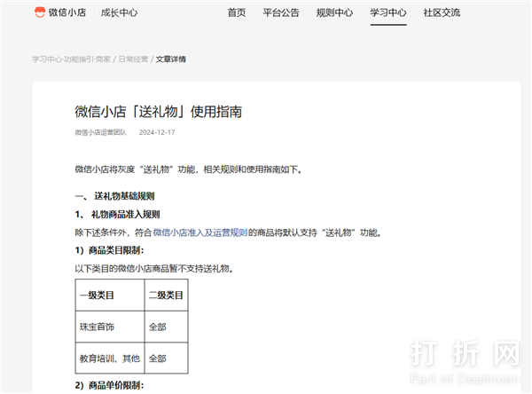Click the publish date 2024-12-17
532x394 pixels.
click(158, 133)
